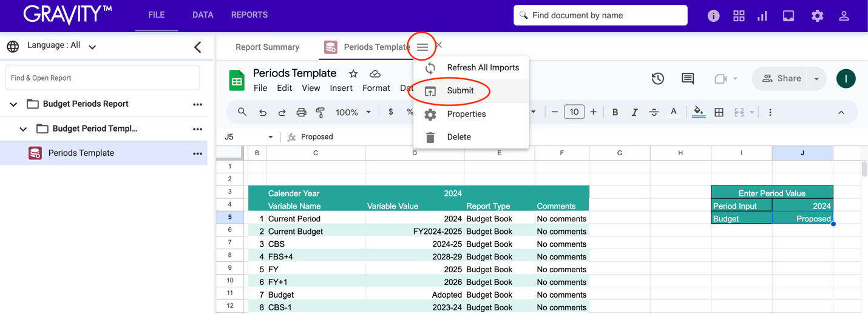The height and width of the screenshot is (314, 868).
Task: Choose Submit from the dropdown menu
Action: [471, 91]
